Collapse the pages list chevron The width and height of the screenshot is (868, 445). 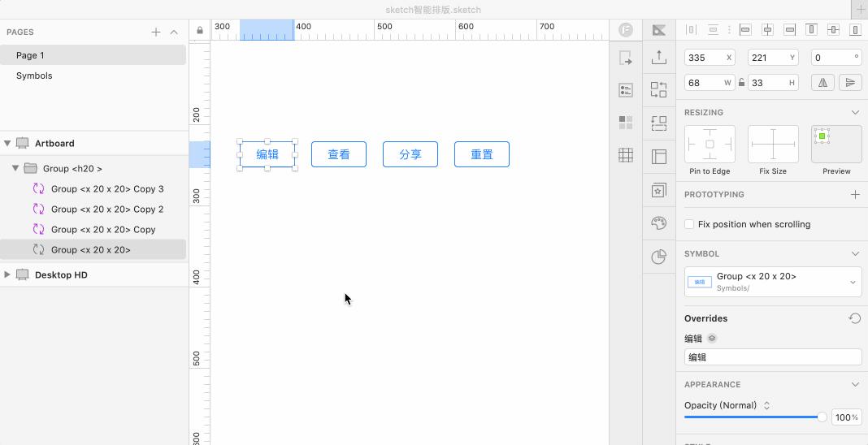[174, 32]
